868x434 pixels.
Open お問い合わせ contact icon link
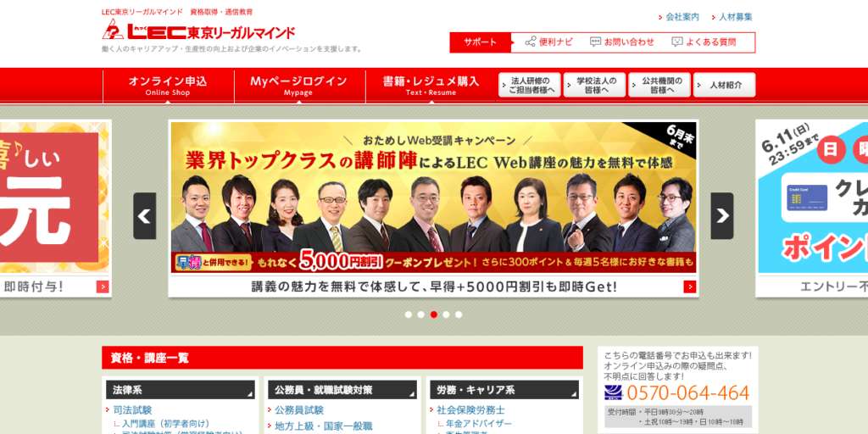[621, 42]
